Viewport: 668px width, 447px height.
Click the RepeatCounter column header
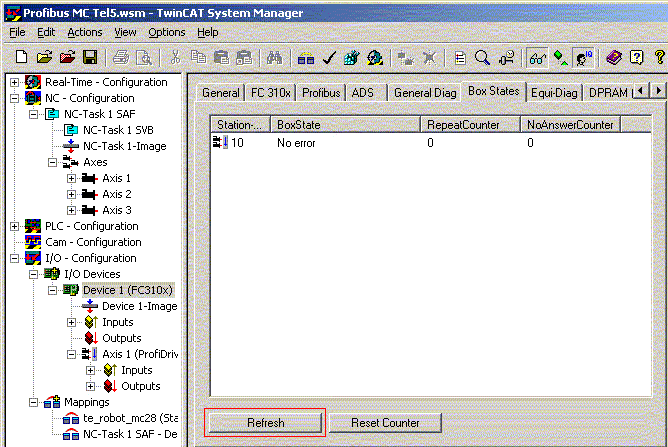coord(471,125)
